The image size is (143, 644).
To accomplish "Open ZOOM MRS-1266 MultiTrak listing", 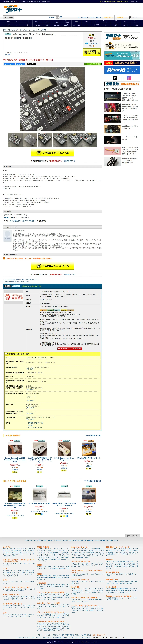I will pos(15,505).
